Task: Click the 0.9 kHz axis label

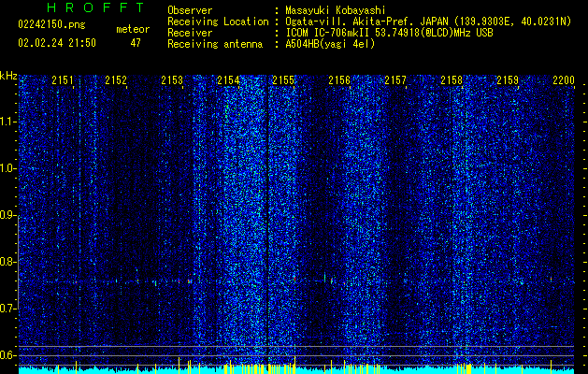Action: (x=8, y=215)
